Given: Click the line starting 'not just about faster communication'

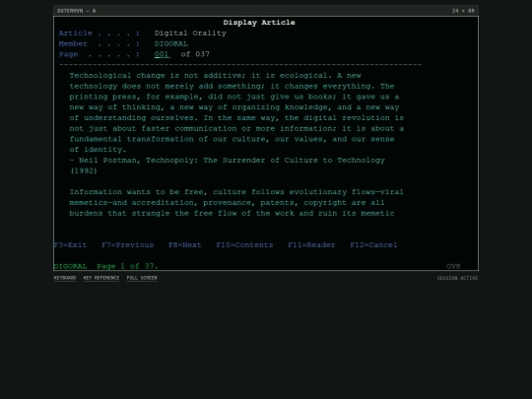Looking at the screenshot, I should point(236,129).
